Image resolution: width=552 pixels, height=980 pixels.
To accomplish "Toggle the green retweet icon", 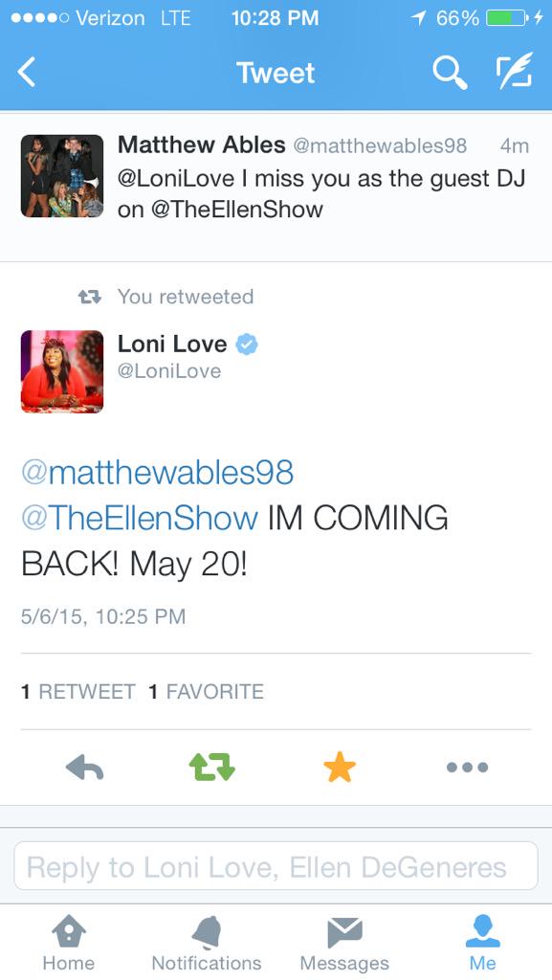I will [x=211, y=768].
